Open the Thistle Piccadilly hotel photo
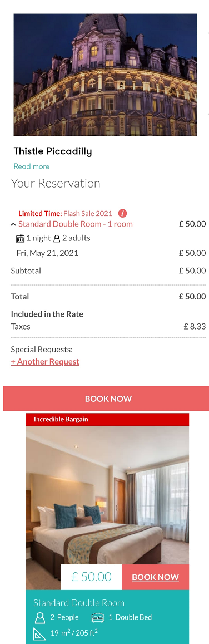Image resolution: width=209 pixels, height=644 pixels. (x=105, y=75)
